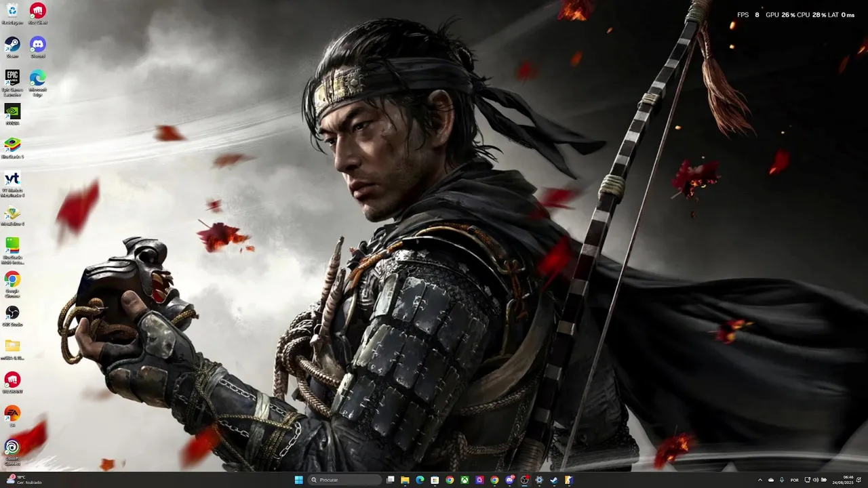Select the Epic Games Launcher desktop icon
868x488 pixels.
(x=12, y=83)
